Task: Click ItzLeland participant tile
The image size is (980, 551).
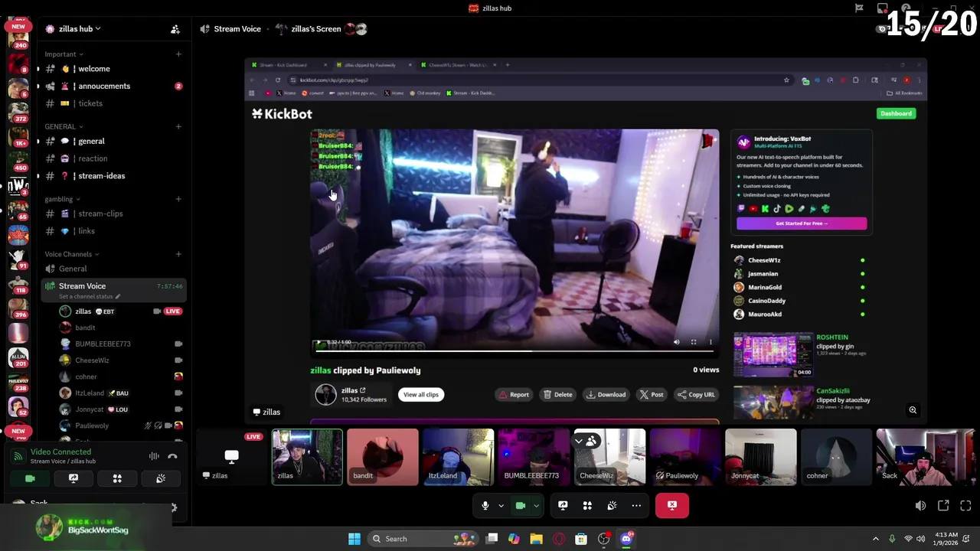Action: click(x=458, y=457)
